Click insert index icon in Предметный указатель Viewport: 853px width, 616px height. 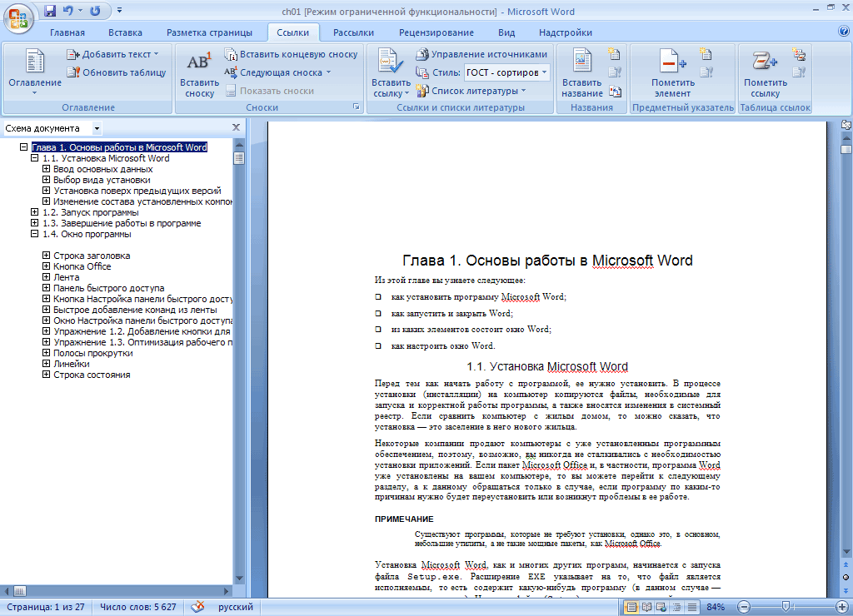(706, 54)
